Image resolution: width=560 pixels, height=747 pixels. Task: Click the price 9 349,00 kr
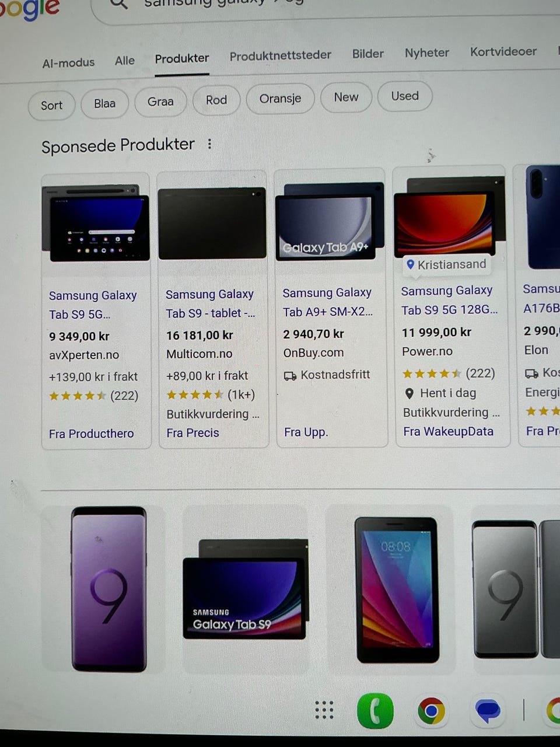[x=79, y=336]
